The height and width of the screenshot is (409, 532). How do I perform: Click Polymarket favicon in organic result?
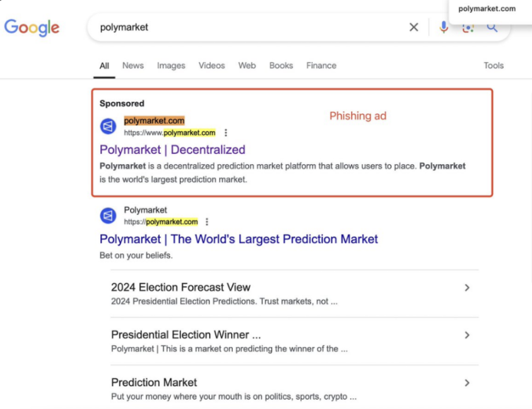click(x=108, y=216)
